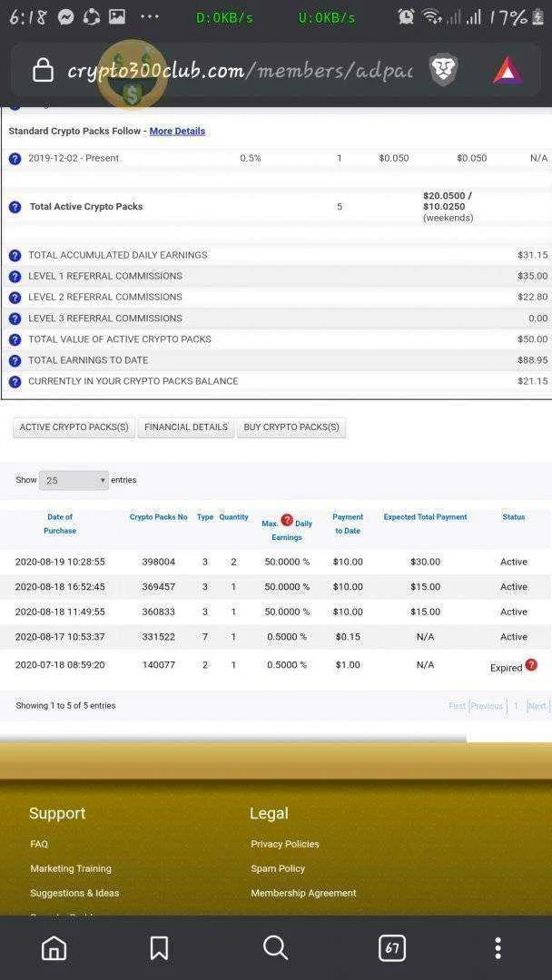Tap help icon for Currently In Your Crypto Packs Balance

(15, 381)
